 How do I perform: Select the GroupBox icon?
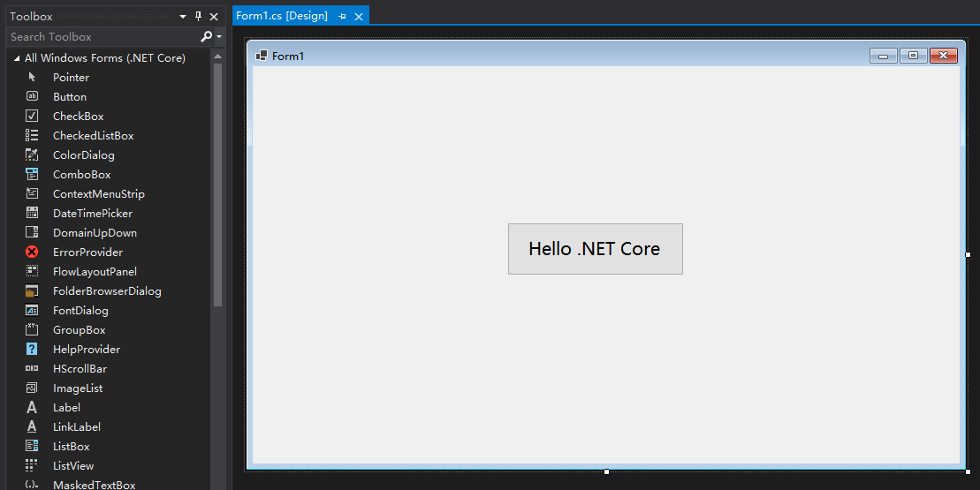coord(32,329)
